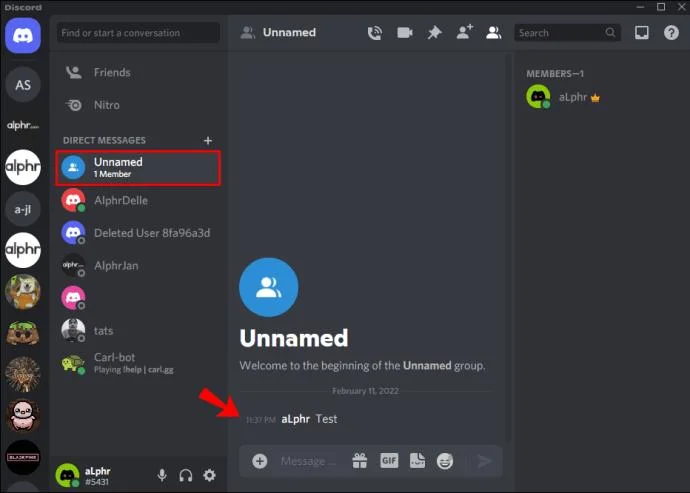Click in the Message input box
690x493 pixels.
309,461
